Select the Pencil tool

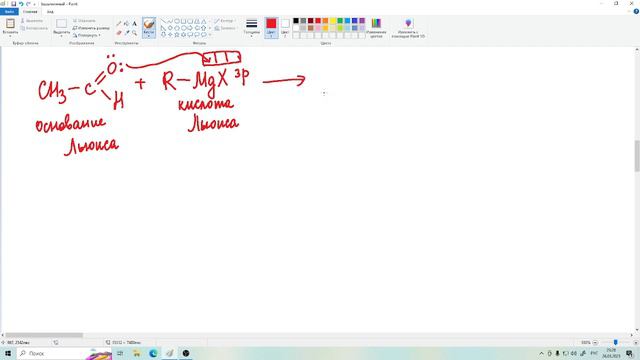[119, 24]
